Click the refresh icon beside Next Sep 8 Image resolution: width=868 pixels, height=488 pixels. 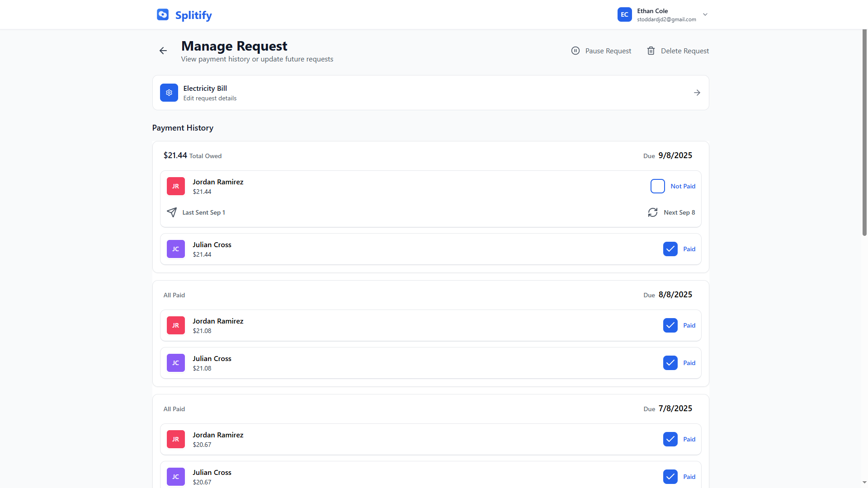(652, 212)
